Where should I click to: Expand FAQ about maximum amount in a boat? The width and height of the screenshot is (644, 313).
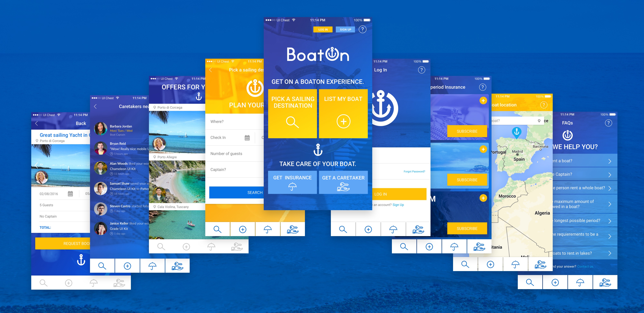[x=585, y=204]
